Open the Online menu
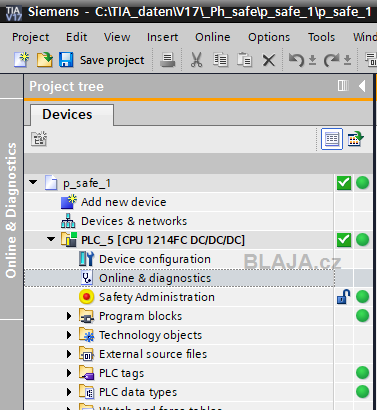The width and height of the screenshot is (377, 410). click(x=213, y=37)
